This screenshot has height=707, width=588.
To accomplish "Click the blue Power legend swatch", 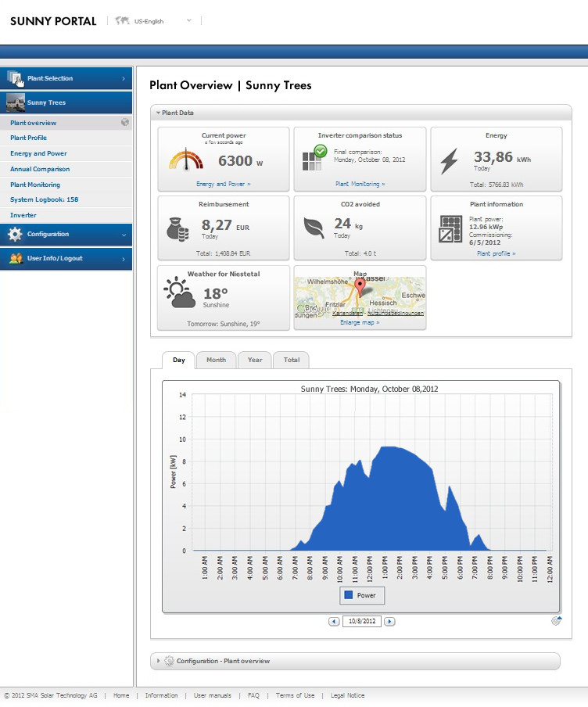I will (348, 595).
